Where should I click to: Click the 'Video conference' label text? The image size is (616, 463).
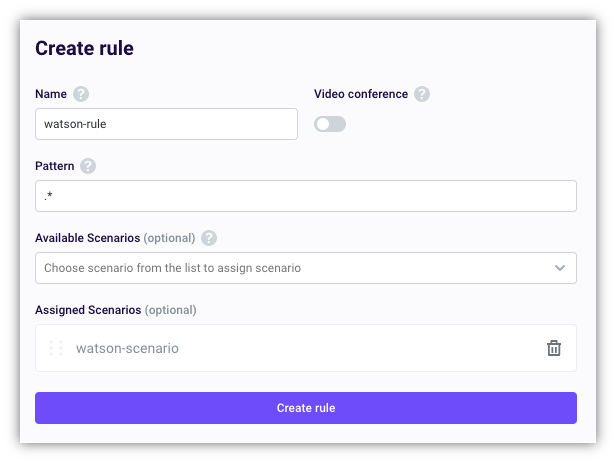click(x=361, y=94)
